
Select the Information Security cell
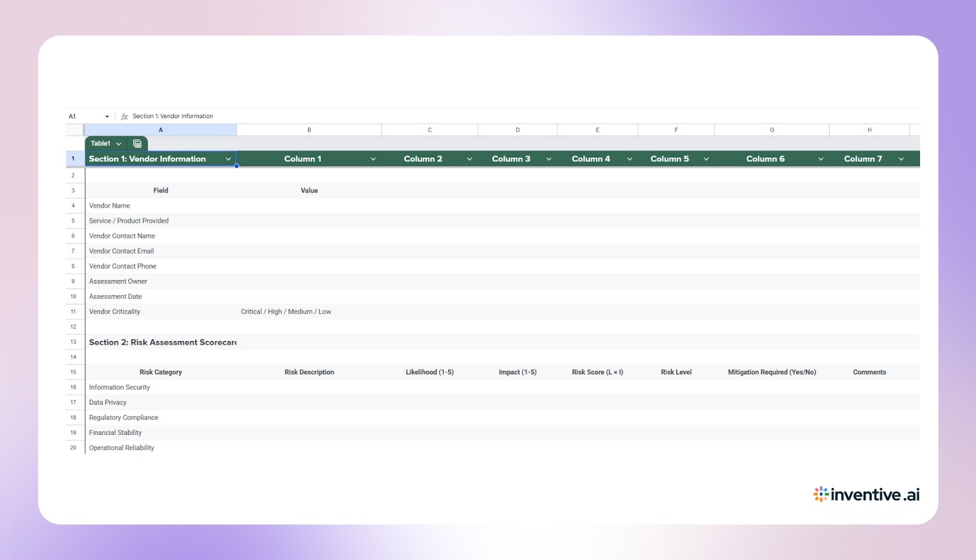coord(120,387)
